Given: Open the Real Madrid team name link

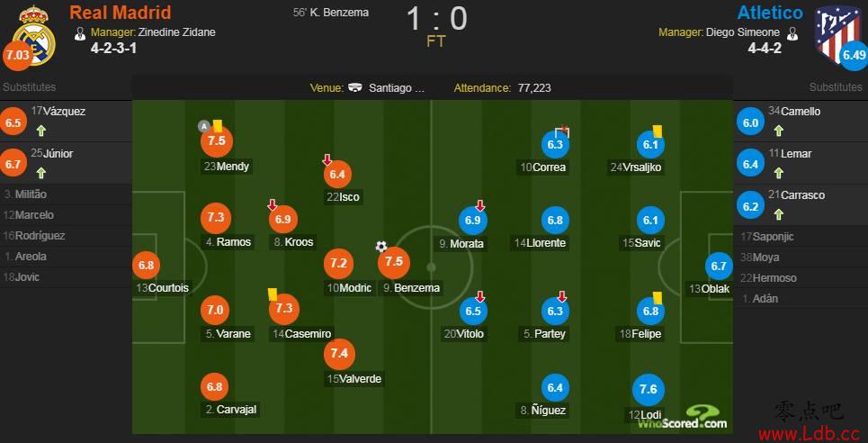Looking at the screenshot, I should 121,13.
